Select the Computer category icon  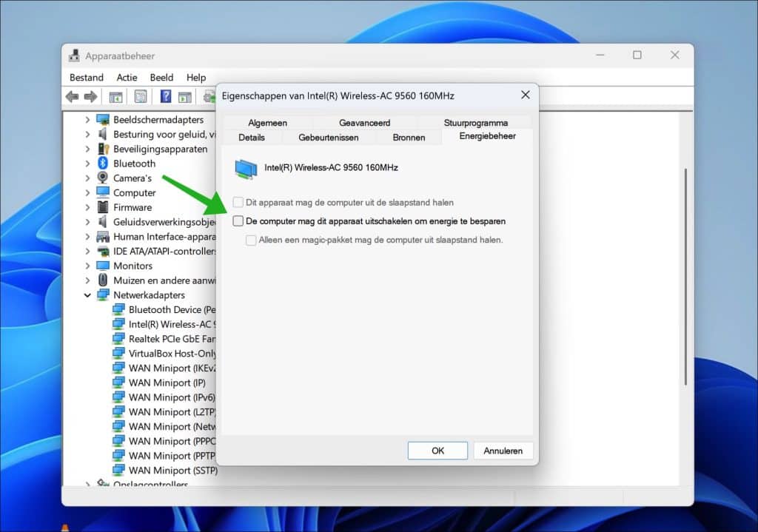click(103, 192)
